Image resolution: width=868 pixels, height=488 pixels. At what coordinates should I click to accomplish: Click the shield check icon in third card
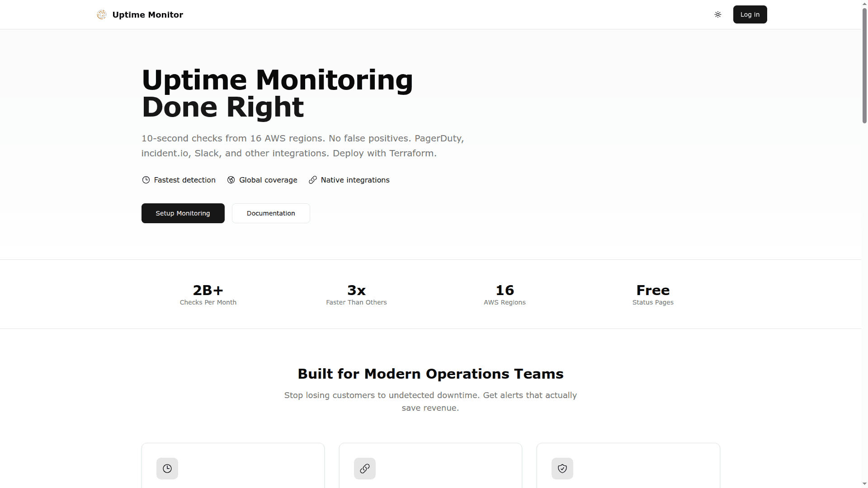(562, 469)
